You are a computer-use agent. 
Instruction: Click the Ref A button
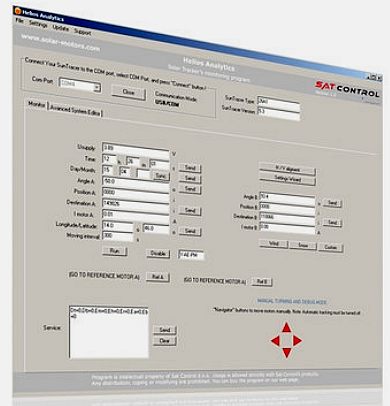[158, 277]
